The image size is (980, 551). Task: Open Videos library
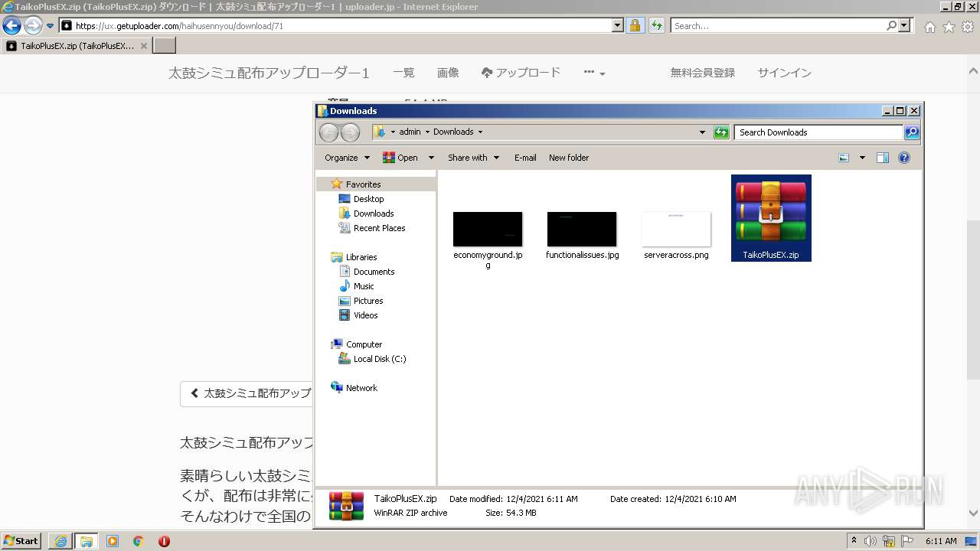(x=365, y=315)
